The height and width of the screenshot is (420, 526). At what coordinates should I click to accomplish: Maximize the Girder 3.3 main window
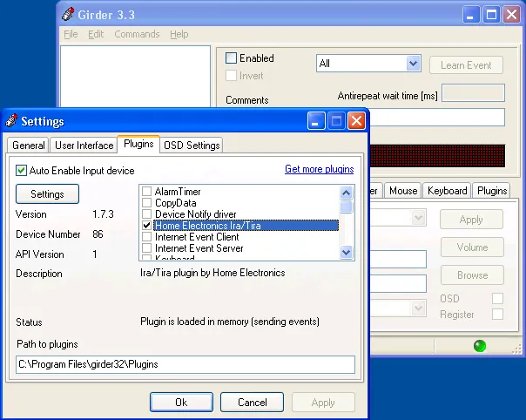tap(491, 15)
